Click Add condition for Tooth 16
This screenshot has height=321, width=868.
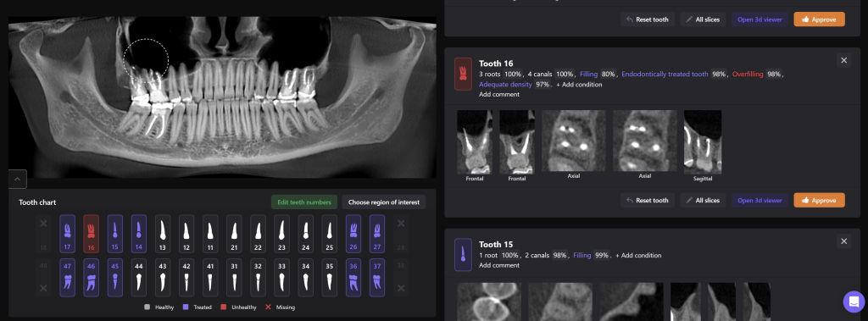click(x=579, y=85)
